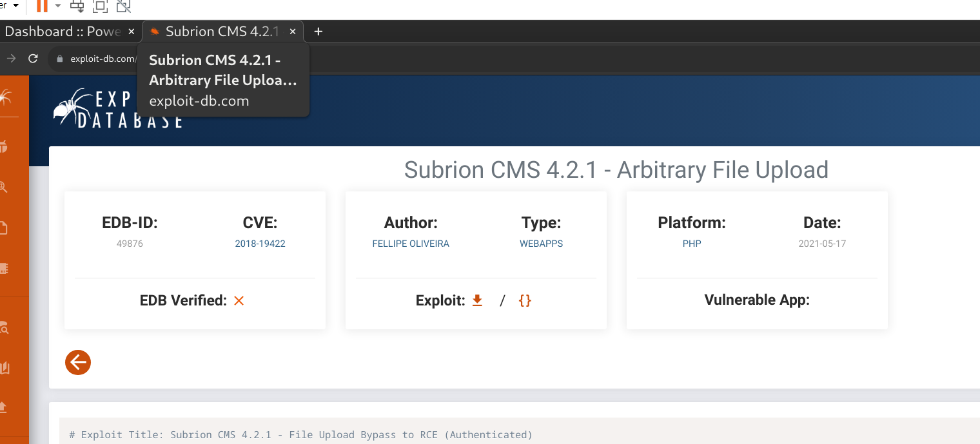Click the Submit upload icon in sidebar
The width and height of the screenshot is (980, 444).
point(4,407)
